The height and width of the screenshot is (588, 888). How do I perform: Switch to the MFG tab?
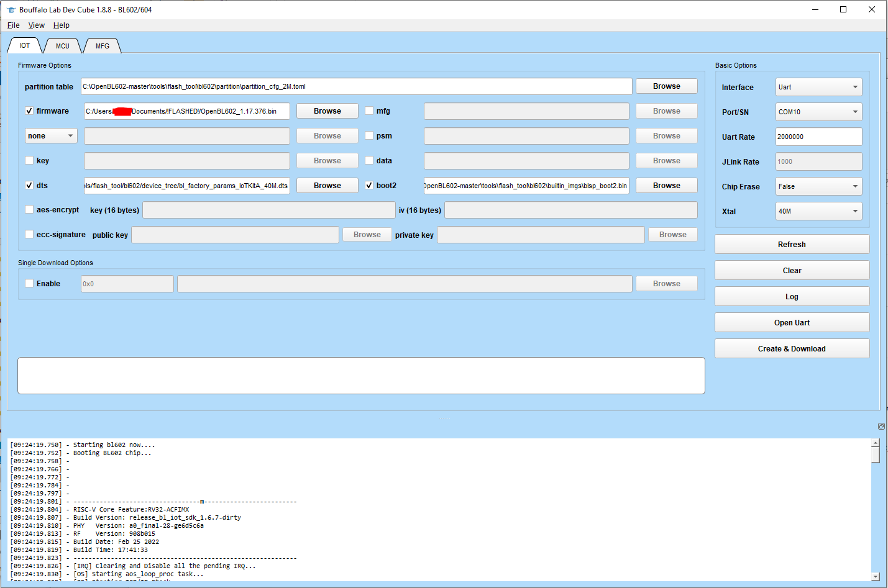pyautogui.click(x=103, y=46)
